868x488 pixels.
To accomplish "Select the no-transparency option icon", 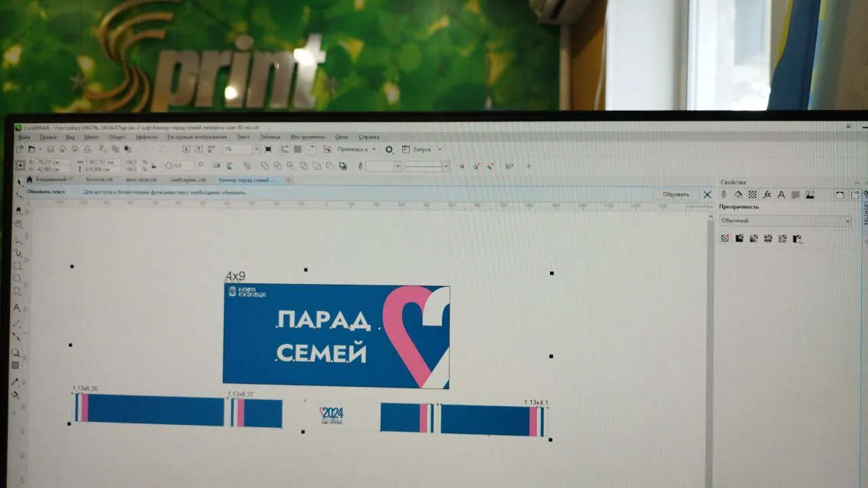I will [725, 238].
